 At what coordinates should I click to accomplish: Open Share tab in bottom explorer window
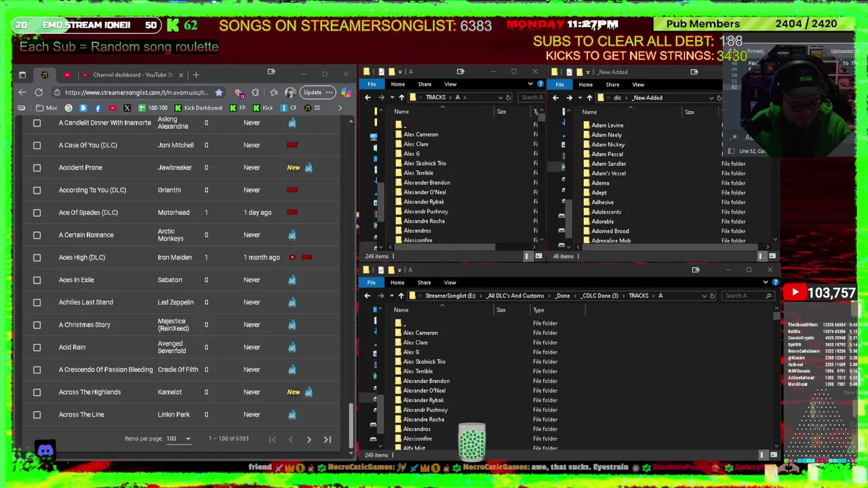coord(424,283)
